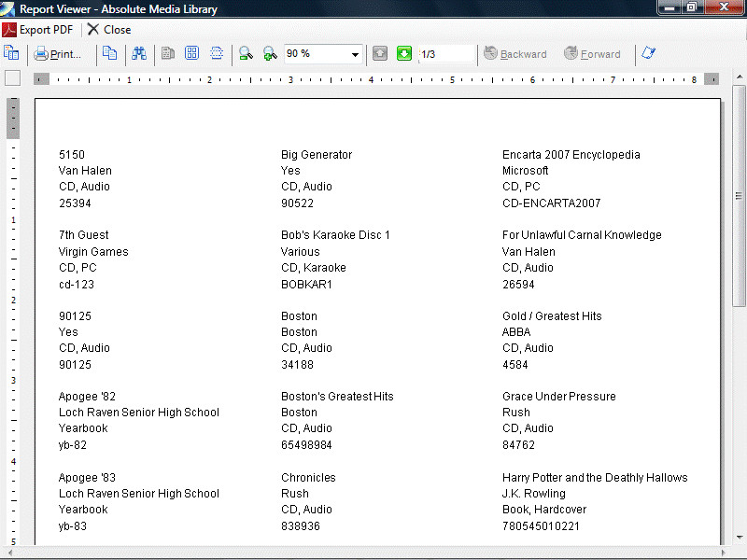Click the annotation note icon
This screenshot has height=560, width=747.
[x=648, y=53]
